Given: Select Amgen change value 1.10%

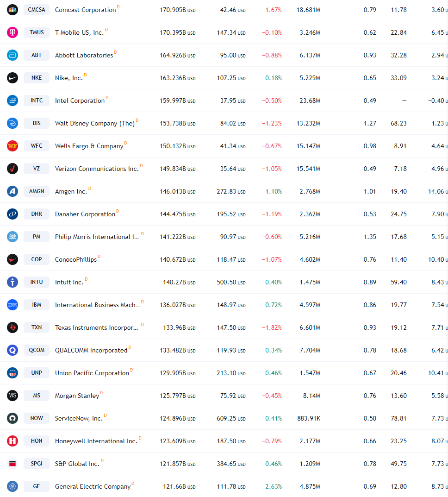Looking at the screenshot, I should coord(274,191).
